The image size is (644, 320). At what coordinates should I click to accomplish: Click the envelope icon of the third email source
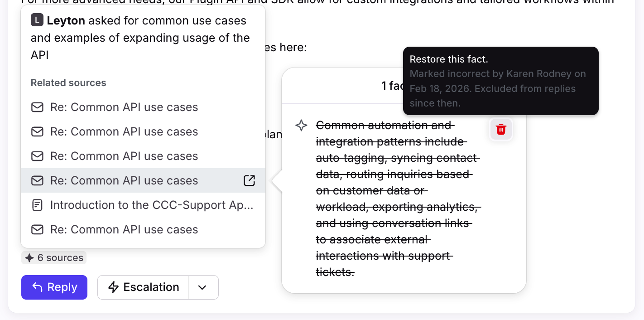[x=37, y=156]
